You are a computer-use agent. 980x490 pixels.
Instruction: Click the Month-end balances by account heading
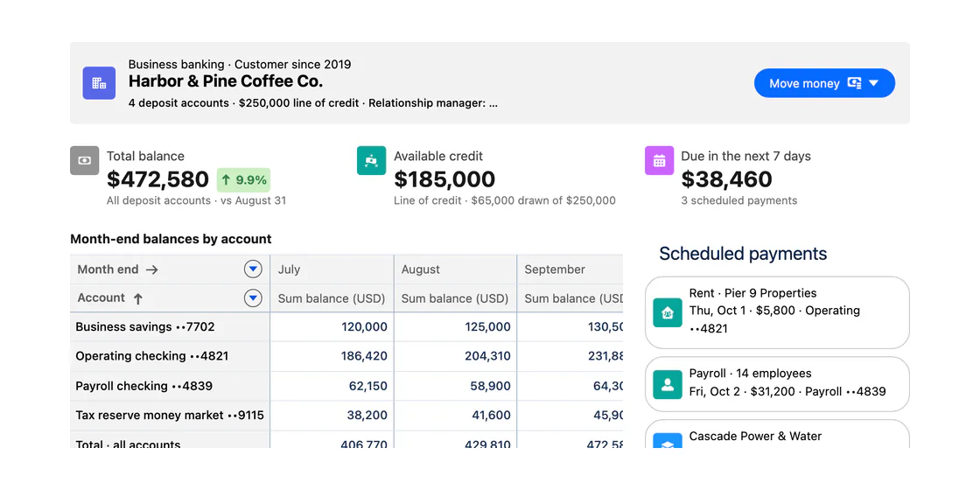click(171, 239)
